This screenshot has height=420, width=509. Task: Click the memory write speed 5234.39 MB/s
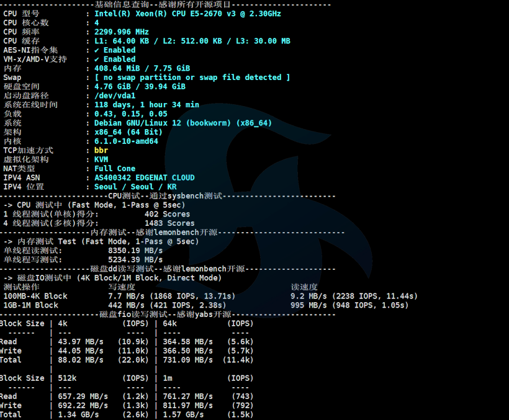[135, 260]
